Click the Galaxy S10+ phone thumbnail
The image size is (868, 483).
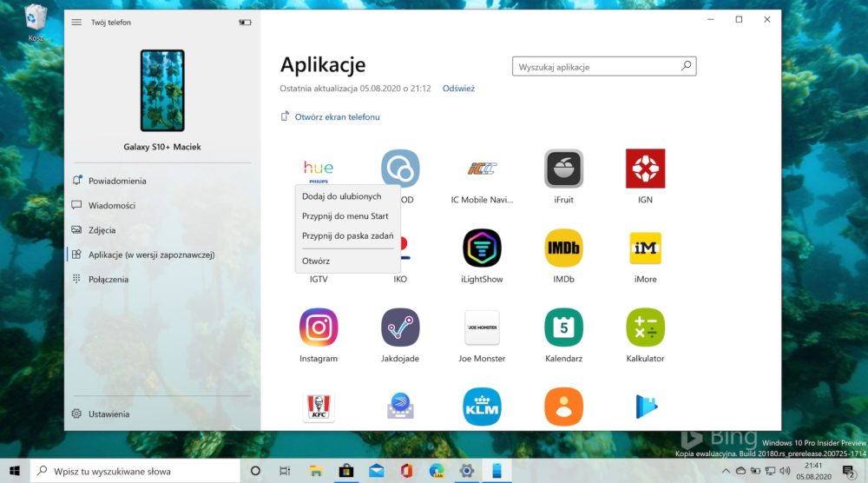coord(162,90)
